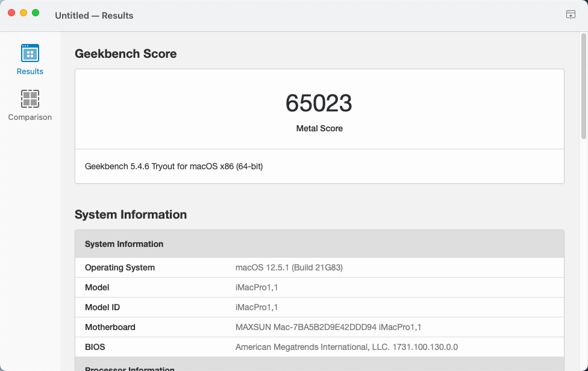588x371 pixels.
Task: Click the Untitled — Results window title
Action: [94, 16]
